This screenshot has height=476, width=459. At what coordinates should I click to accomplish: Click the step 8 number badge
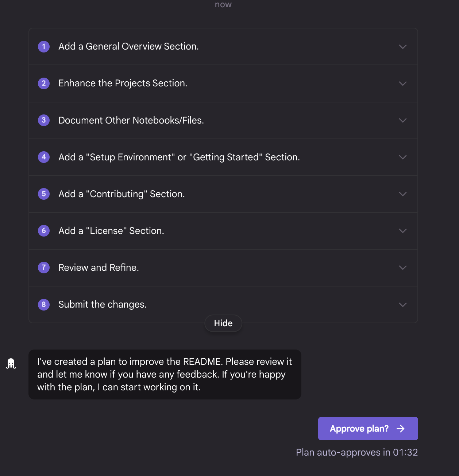[x=44, y=304]
